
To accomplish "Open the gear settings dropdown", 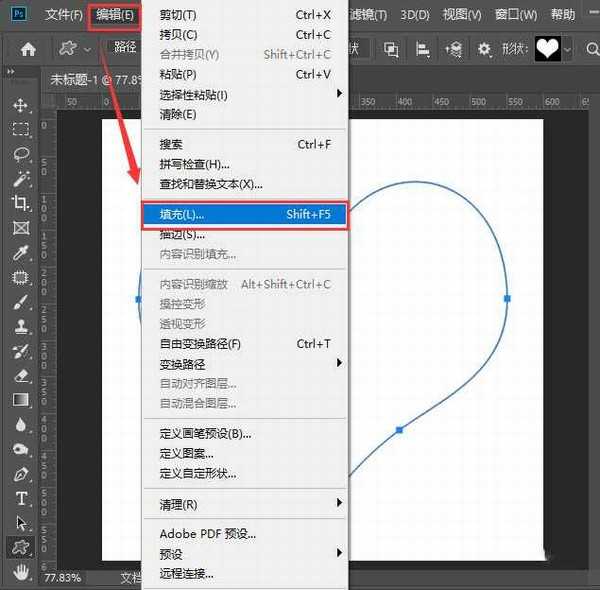I will [x=484, y=49].
